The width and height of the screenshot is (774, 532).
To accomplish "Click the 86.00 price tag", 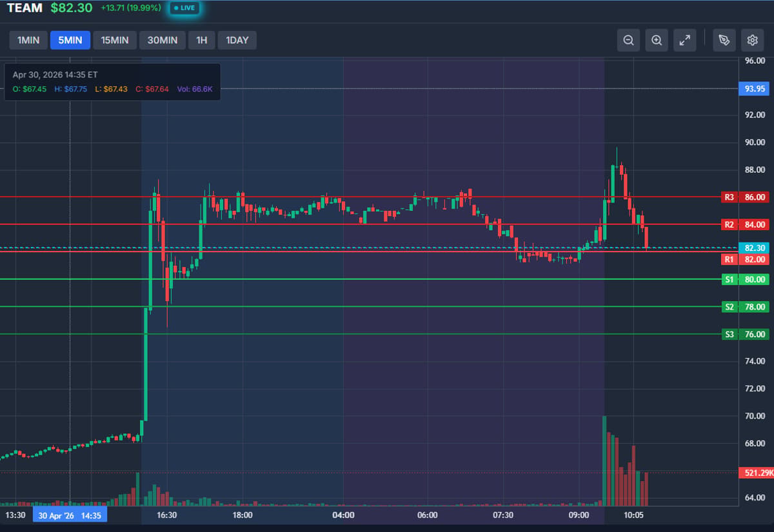I will [755, 197].
